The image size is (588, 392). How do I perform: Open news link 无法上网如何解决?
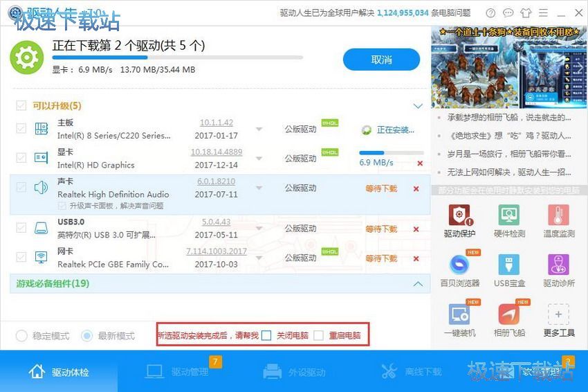[x=509, y=172]
